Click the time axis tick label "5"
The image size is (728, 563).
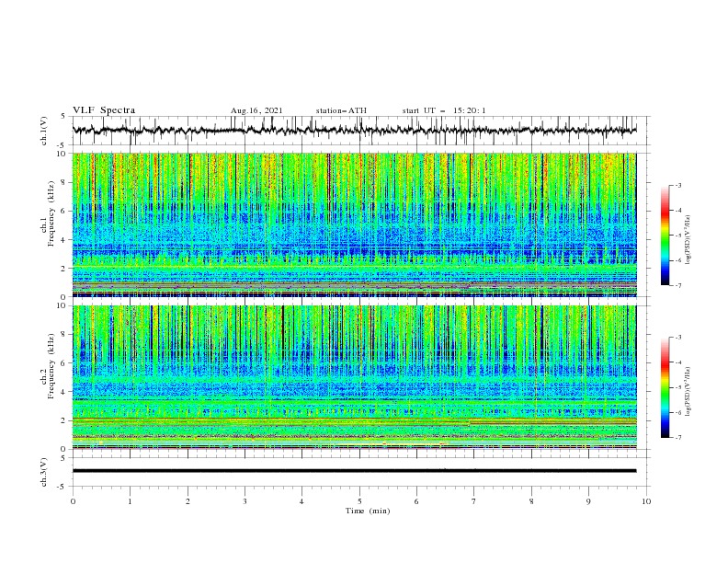click(359, 501)
